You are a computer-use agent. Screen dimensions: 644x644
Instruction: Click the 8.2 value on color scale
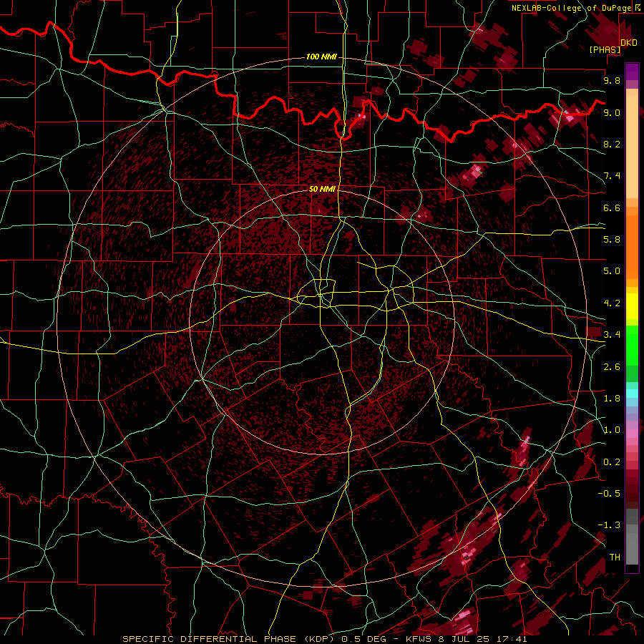click(612, 144)
